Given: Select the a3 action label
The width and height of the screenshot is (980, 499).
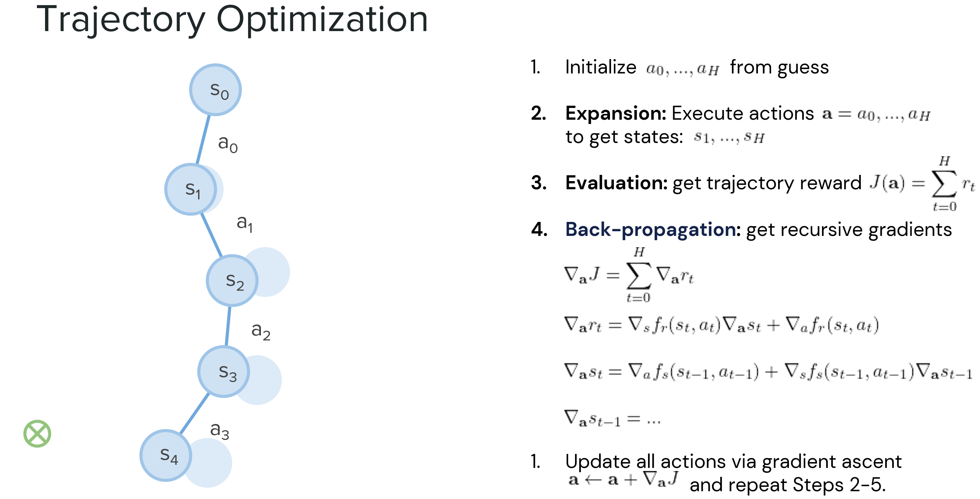Looking at the screenshot, I should point(220,431).
